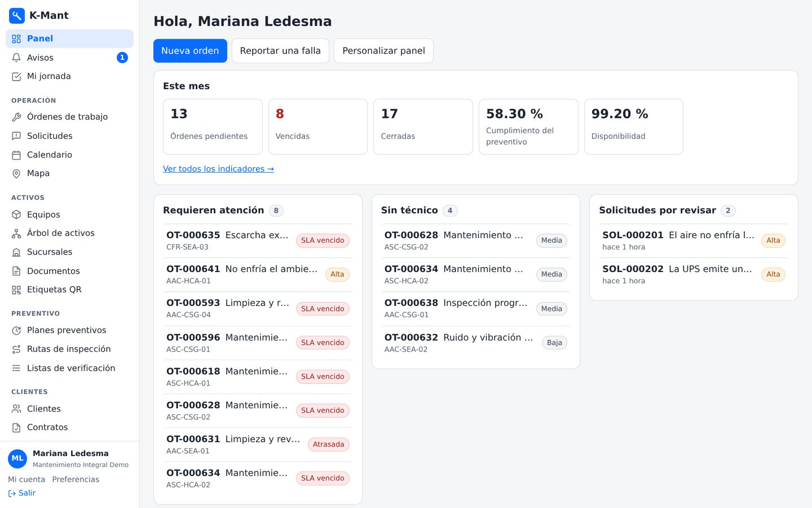Screen dimensions: 812x508
Task: Click the Contratos document-check icon
Action: click(16, 427)
